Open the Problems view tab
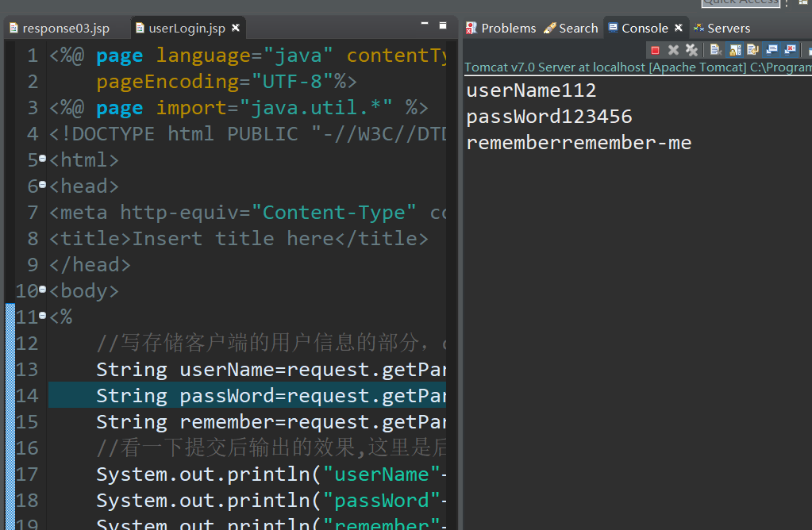This screenshot has height=530, width=812. click(502, 28)
